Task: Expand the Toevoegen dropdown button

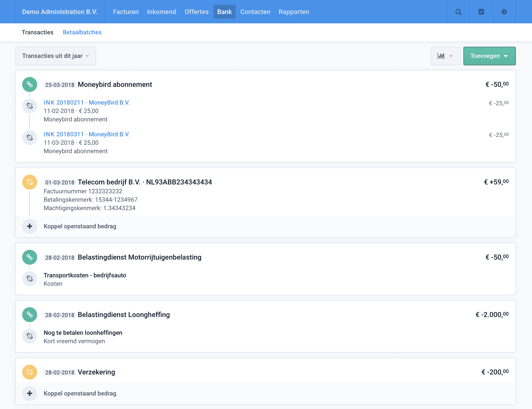Action: point(489,56)
